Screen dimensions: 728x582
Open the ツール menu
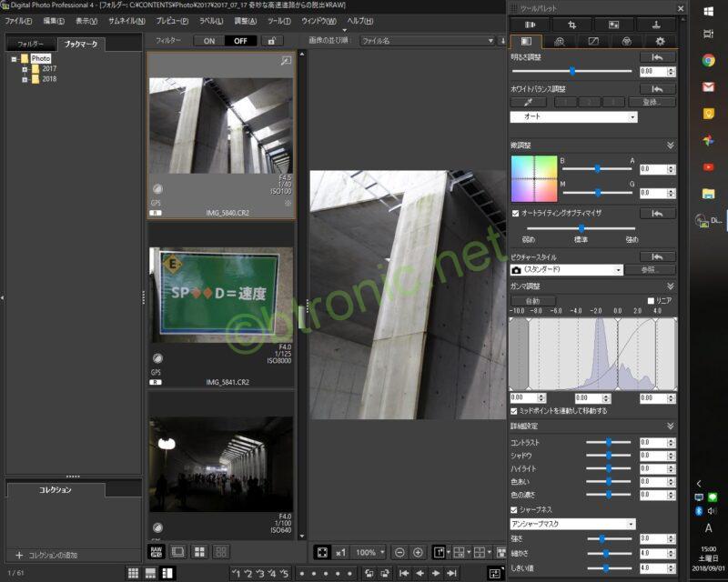[x=279, y=21]
